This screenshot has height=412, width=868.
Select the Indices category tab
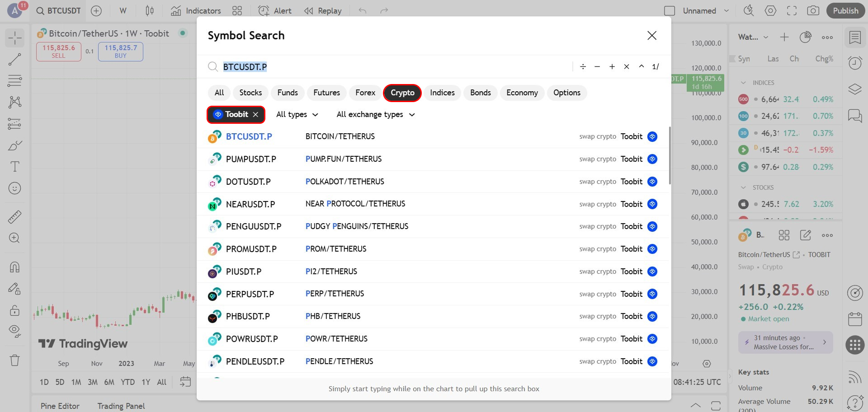pyautogui.click(x=442, y=93)
